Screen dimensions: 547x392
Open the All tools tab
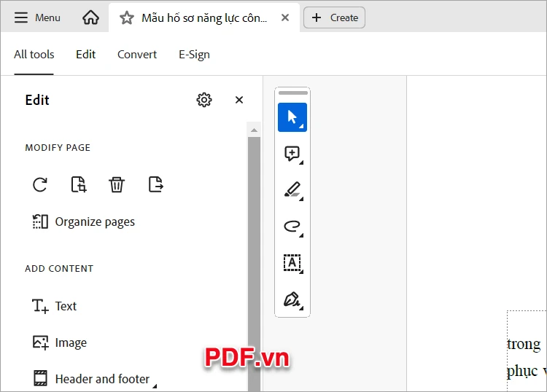coord(34,55)
